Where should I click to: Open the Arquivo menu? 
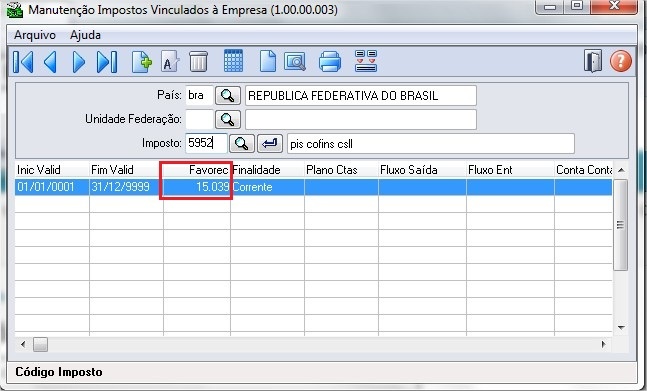point(35,35)
